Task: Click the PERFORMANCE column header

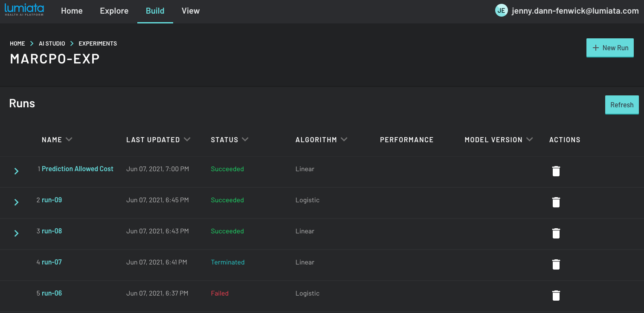Action: 407,140
